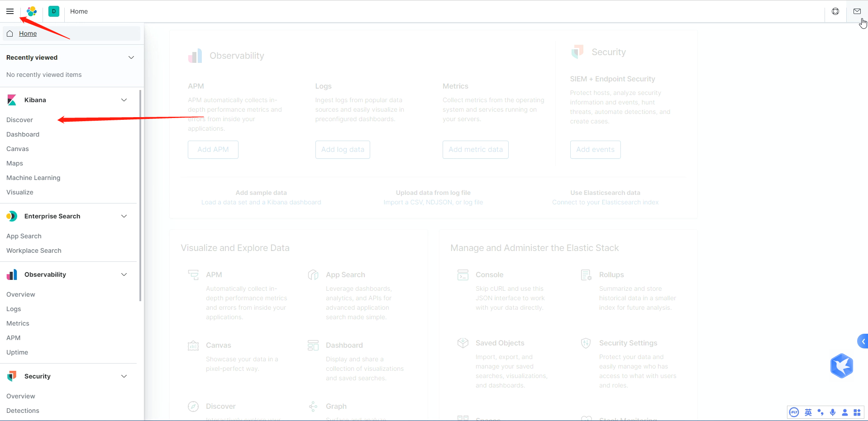
Task: Open Workplace Search in sidebar
Action: [x=34, y=251]
